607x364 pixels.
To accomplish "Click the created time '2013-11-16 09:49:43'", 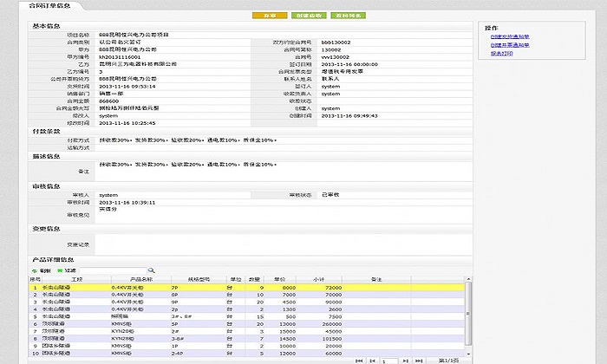I will click(x=349, y=115).
